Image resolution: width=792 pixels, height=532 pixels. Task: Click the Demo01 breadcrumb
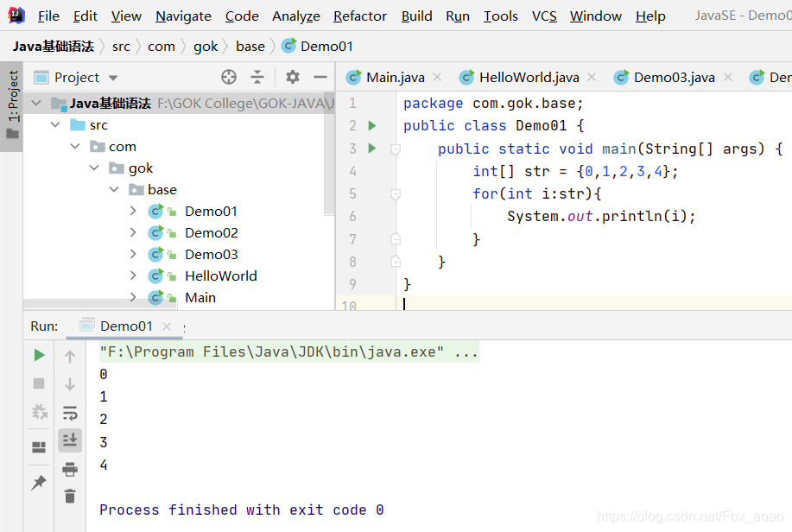tap(317, 47)
